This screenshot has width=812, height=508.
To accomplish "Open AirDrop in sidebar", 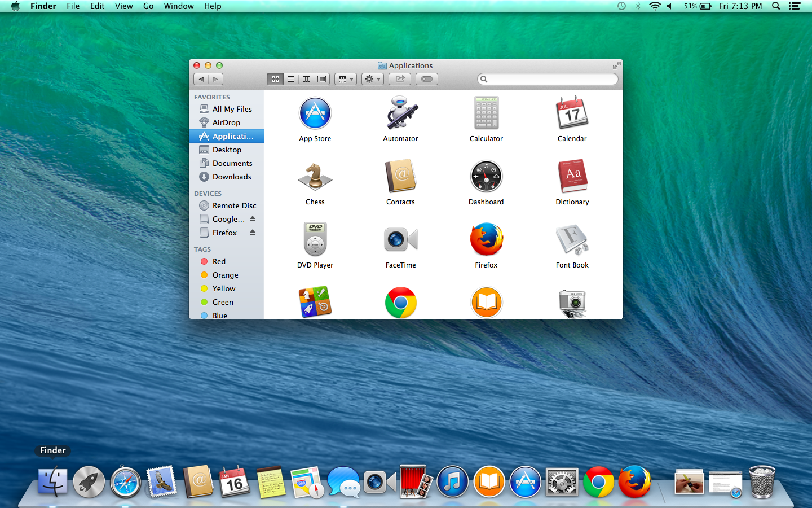I will 227,122.
